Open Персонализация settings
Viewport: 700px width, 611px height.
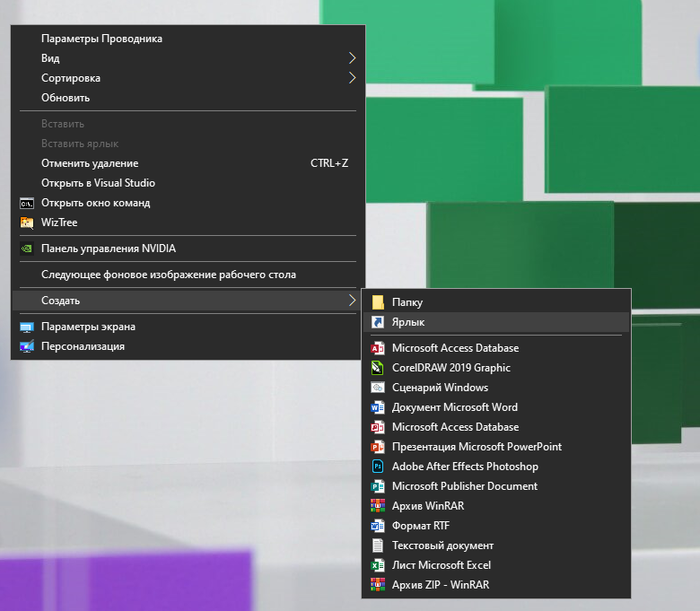(x=188, y=346)
